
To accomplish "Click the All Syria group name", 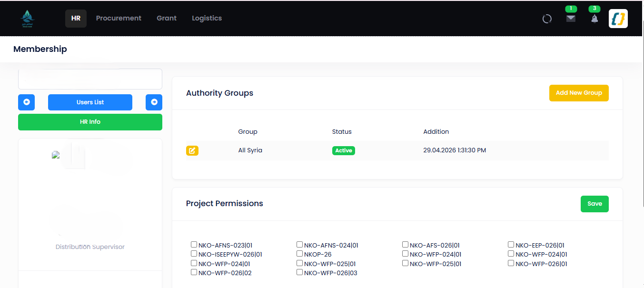I will pos(250,150).
